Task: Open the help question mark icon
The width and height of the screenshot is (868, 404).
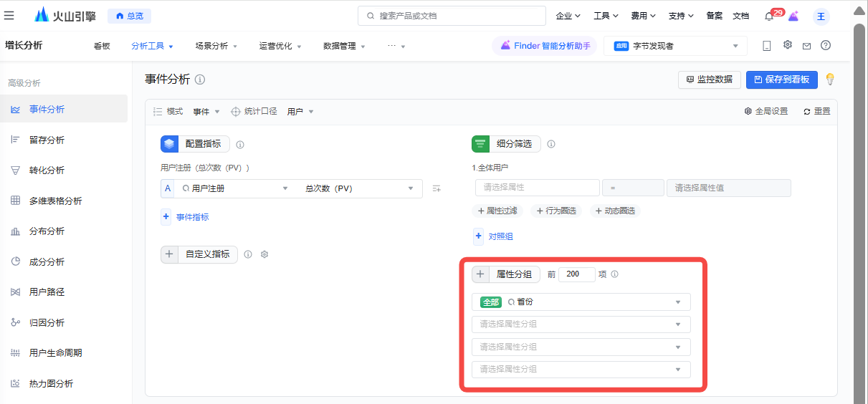Action: (x=826, y=46)
